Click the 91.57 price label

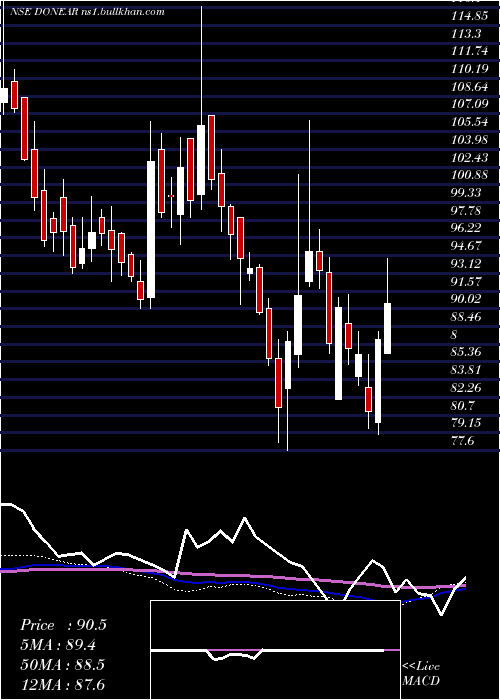click(x=466, y=281)
